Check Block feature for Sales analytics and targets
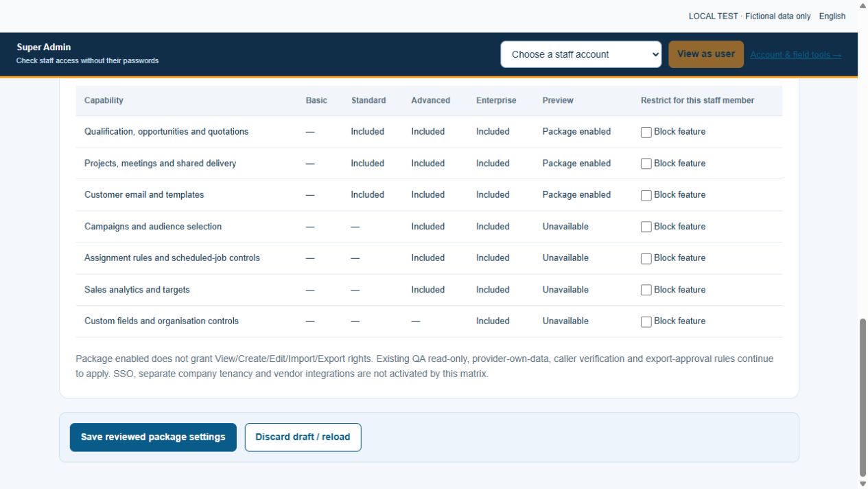The image size is (868, 489). pos(646,291)
